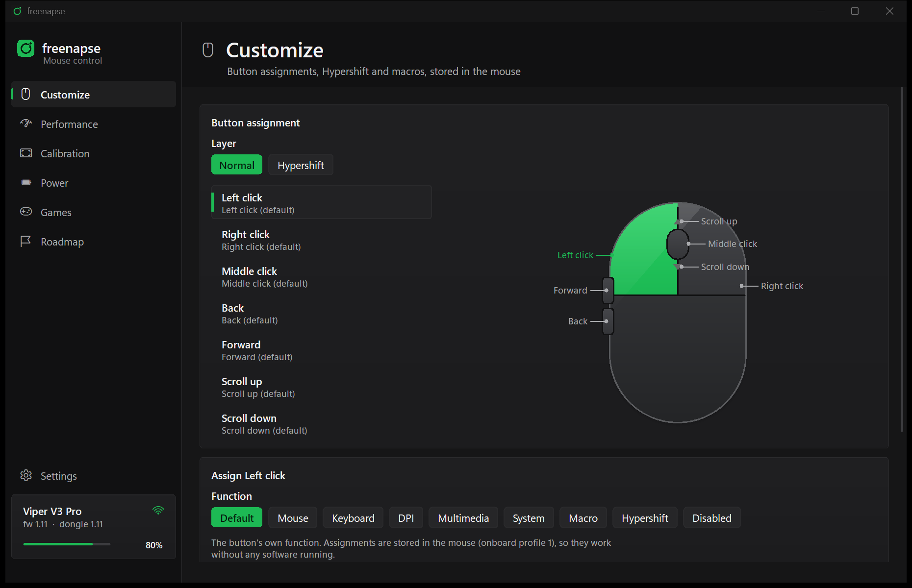Click the Forward side button on diagram
This screenshot has width=912, height=588.
click(x=608, y=290)
